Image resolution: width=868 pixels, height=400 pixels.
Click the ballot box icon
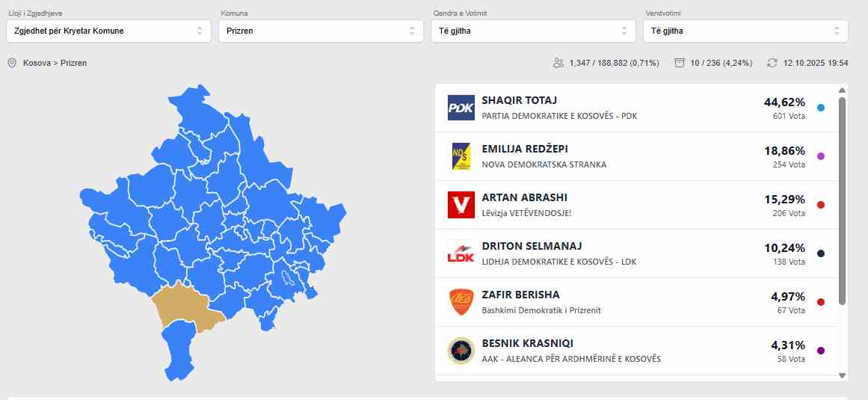point(680,63)
